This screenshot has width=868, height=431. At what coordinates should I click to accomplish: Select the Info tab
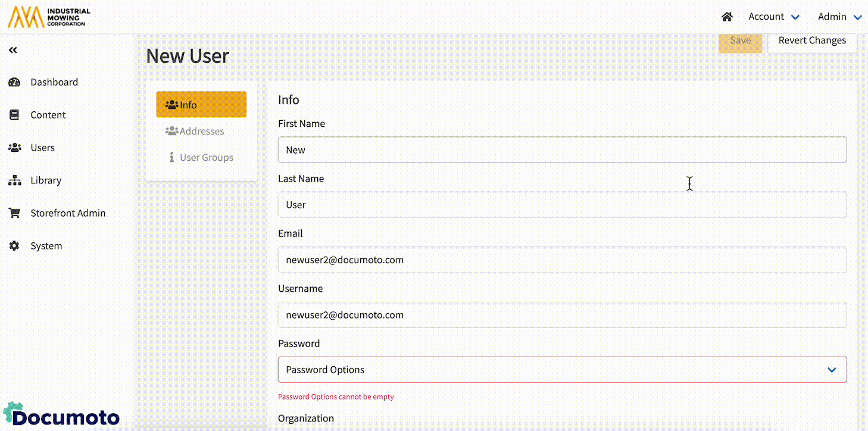tap(201, 105)
